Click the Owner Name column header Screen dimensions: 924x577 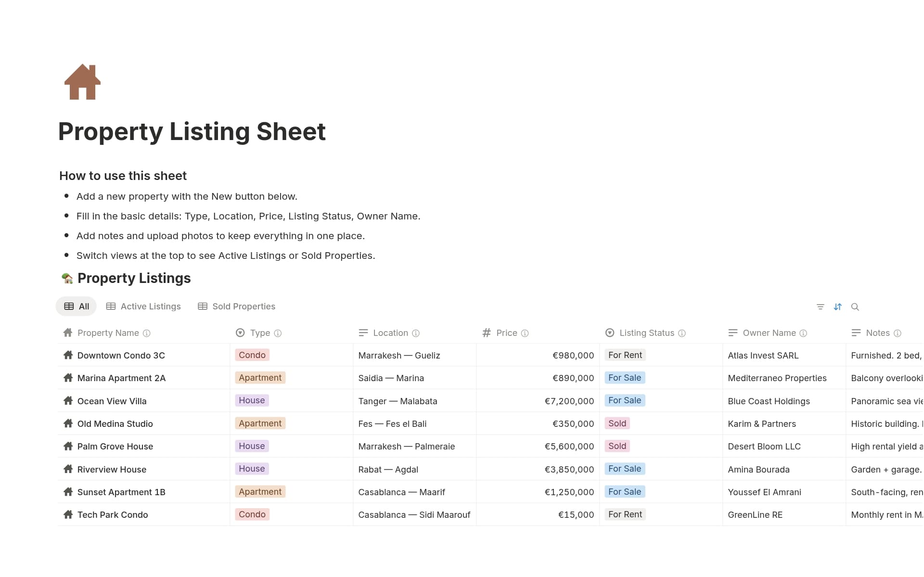click(x=770, y=333)
